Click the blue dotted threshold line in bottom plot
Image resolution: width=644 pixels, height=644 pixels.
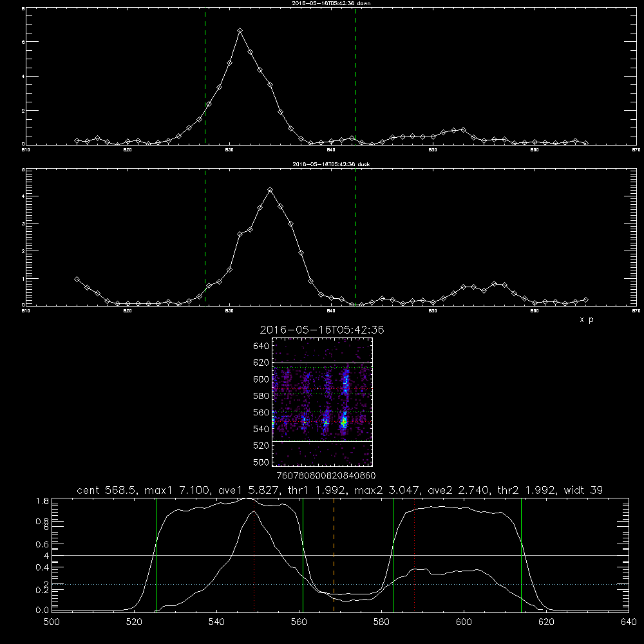pos(340,584)
